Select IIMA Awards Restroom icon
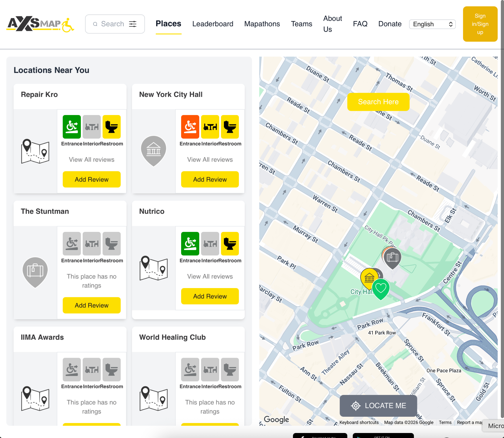The image size is (504, 438). pos(112,370)
